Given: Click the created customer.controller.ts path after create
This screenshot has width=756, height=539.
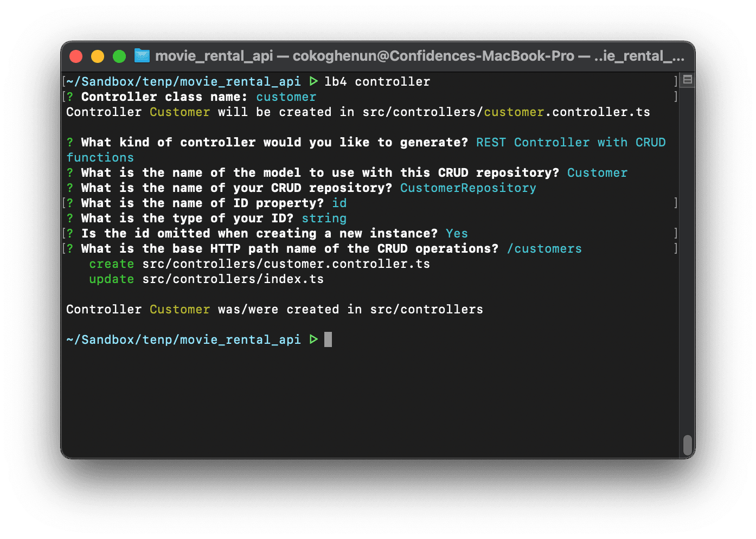Looking at the screenshot, I should pos(286,264).
